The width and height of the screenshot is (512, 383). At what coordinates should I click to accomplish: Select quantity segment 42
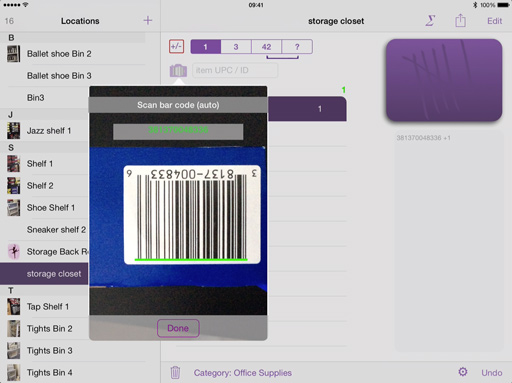click(267, 47)
